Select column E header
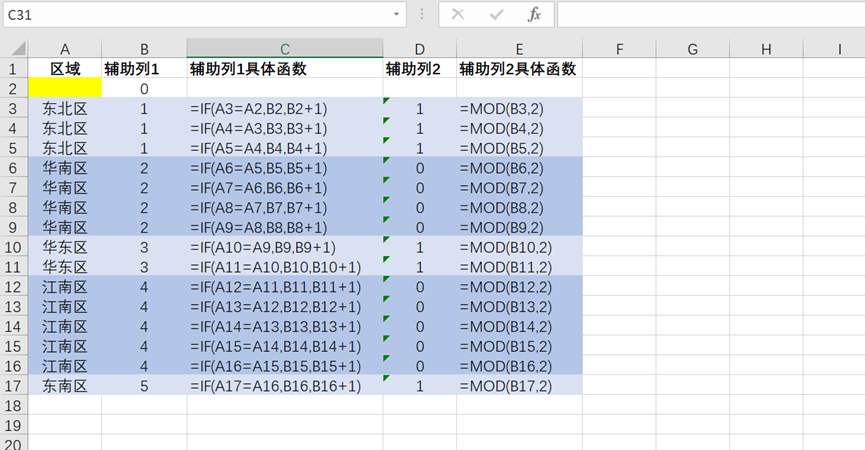This screenshot has height=450, width=865. click(x=519, y=49)
